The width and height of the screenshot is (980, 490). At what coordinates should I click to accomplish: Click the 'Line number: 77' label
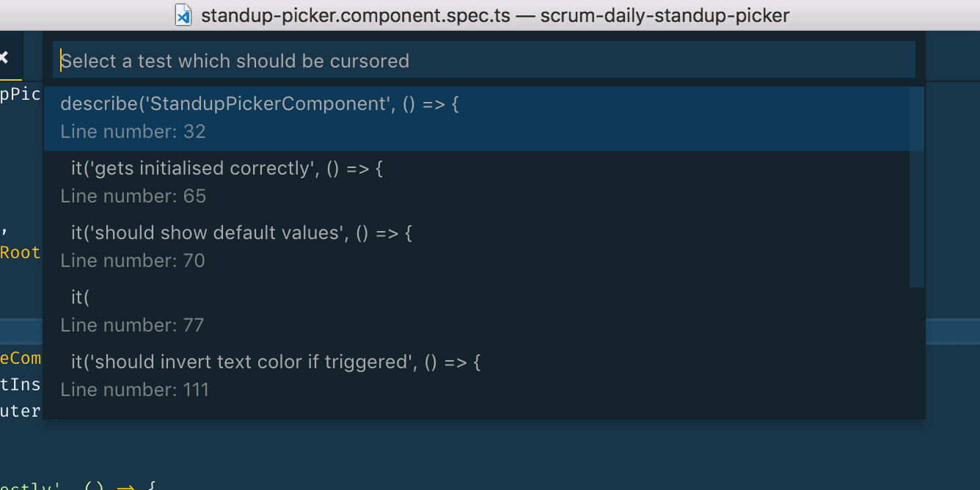133,325
